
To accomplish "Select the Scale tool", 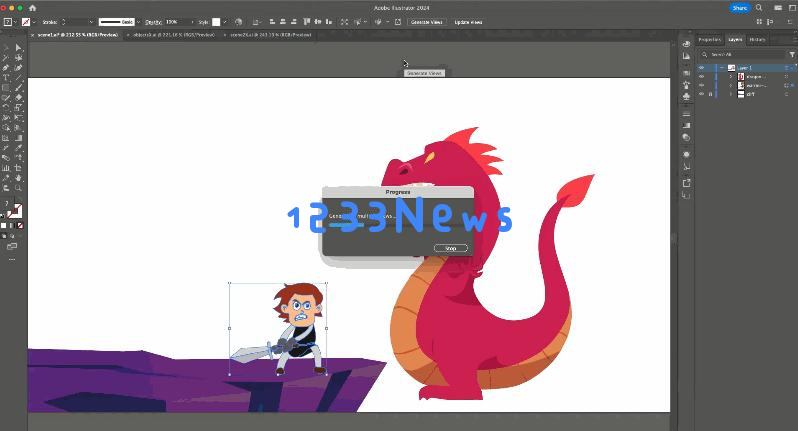I will coord(18,108).
